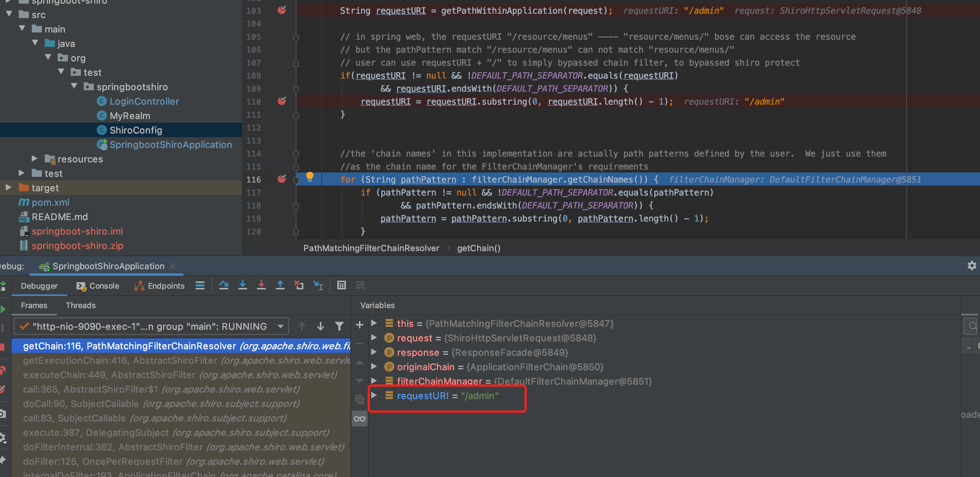This screenshot has height=477, width=980.
Task: Click the getChain() breadcrumb
Action: click(478, 248)
